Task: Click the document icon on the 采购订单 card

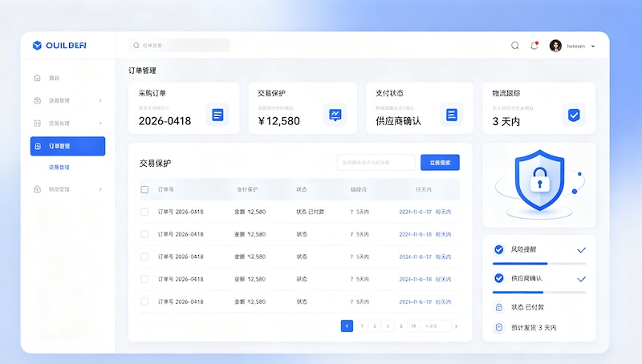Action: [217, 115]
